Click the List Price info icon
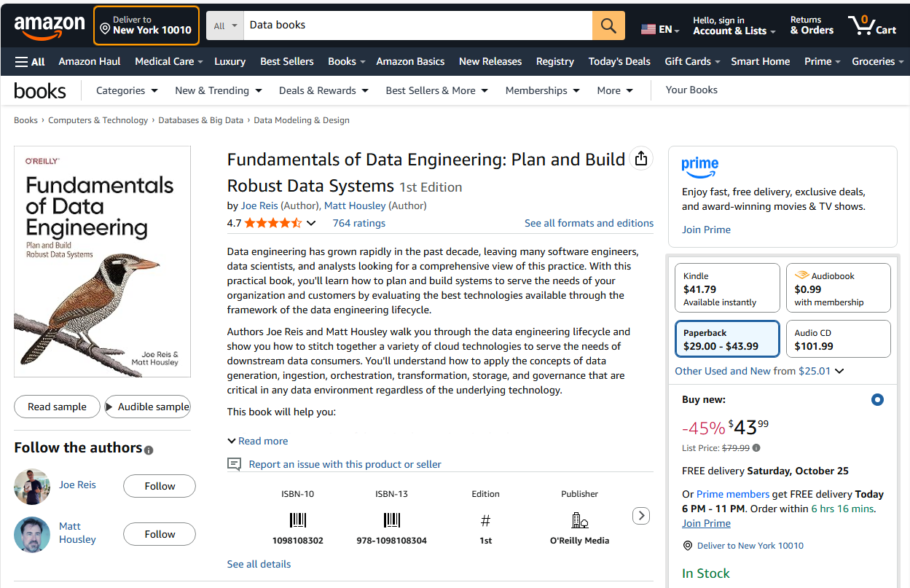 (756, 448)
